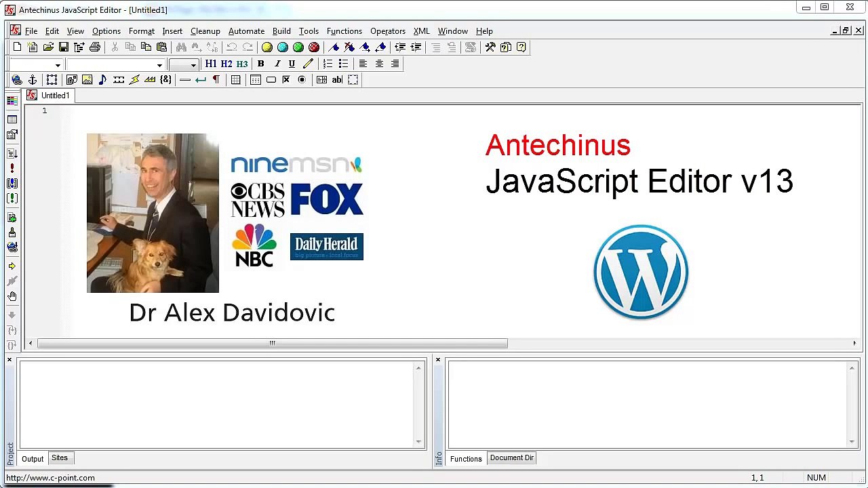This screenshot has height=488, width=868.
Task: Click the yellow right arrow sidebar icon
Action: [12, 266]
